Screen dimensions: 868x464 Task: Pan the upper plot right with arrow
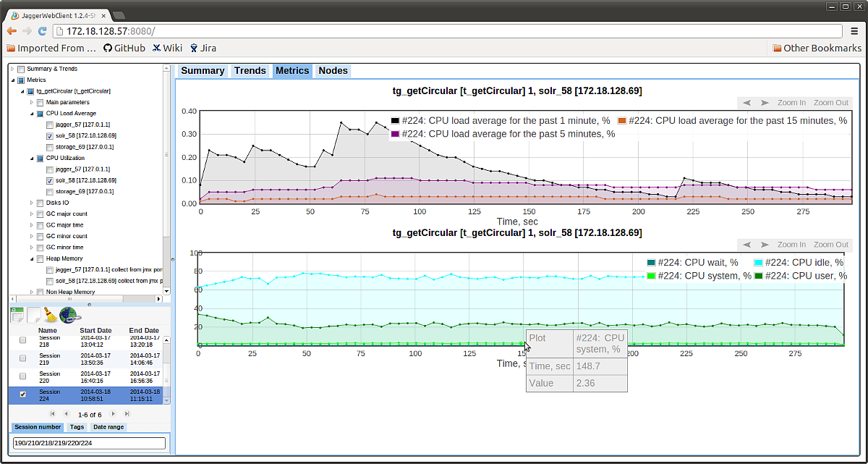(x=764, y=103)
